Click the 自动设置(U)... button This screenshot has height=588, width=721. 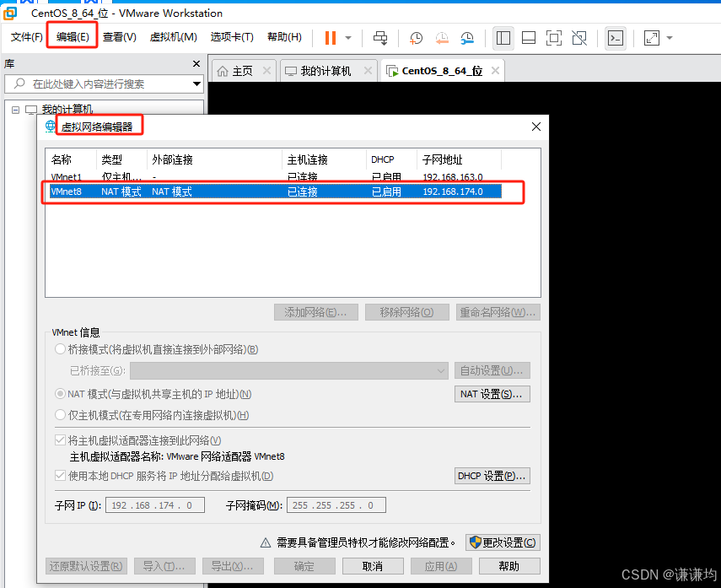(x=492, y=370)
